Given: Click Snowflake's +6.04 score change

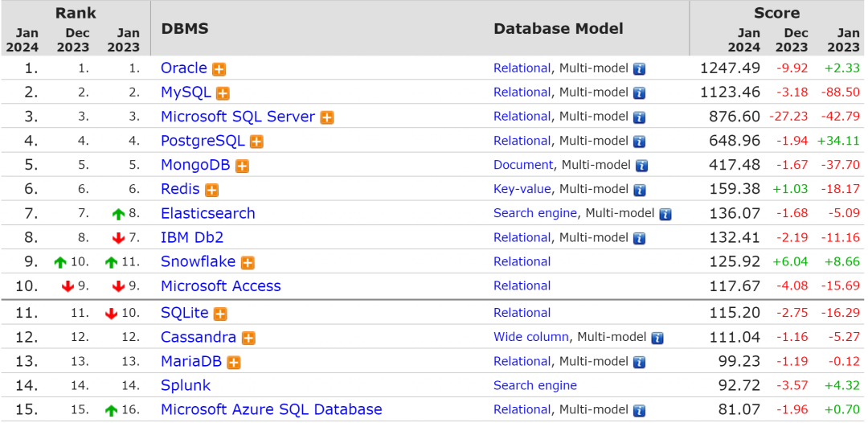Looking at the screenshot, I should 790,261.
